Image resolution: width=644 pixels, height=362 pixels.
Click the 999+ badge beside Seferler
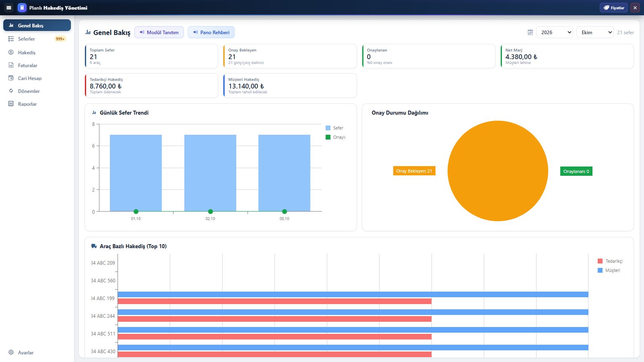(60, 39)
